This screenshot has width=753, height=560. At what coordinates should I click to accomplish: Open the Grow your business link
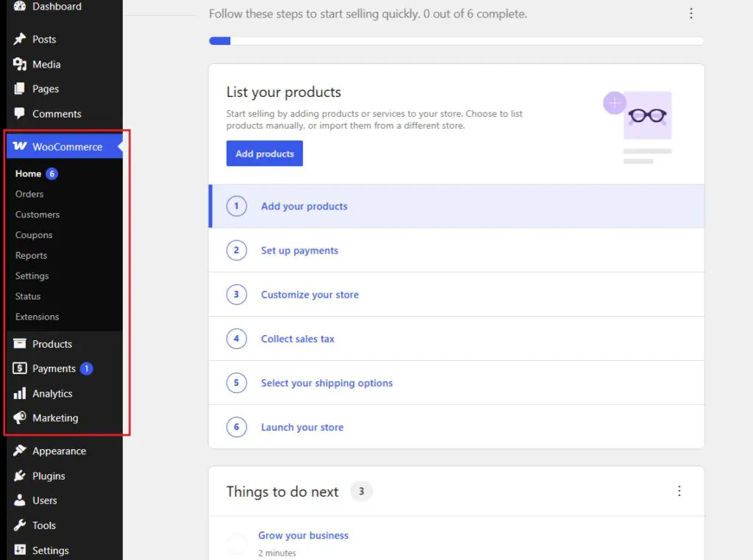point(304,535)
